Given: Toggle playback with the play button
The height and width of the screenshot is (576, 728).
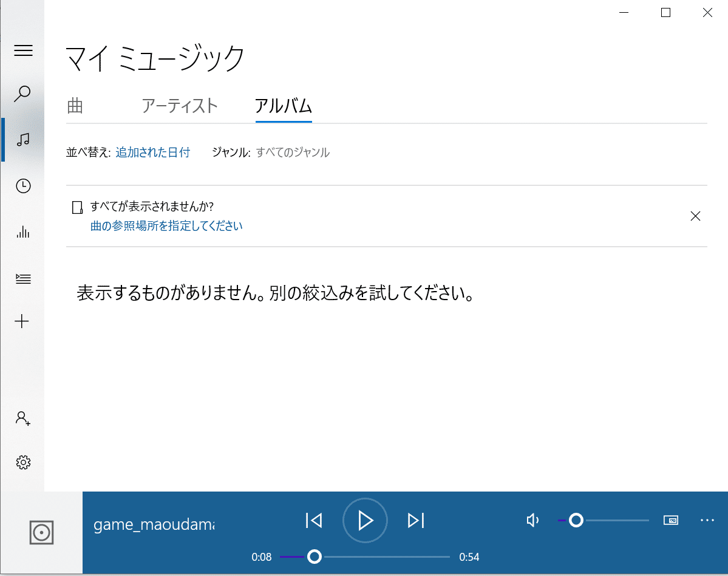Looking at the screenshot, I should pyautogui.click(x=364, y=520).
